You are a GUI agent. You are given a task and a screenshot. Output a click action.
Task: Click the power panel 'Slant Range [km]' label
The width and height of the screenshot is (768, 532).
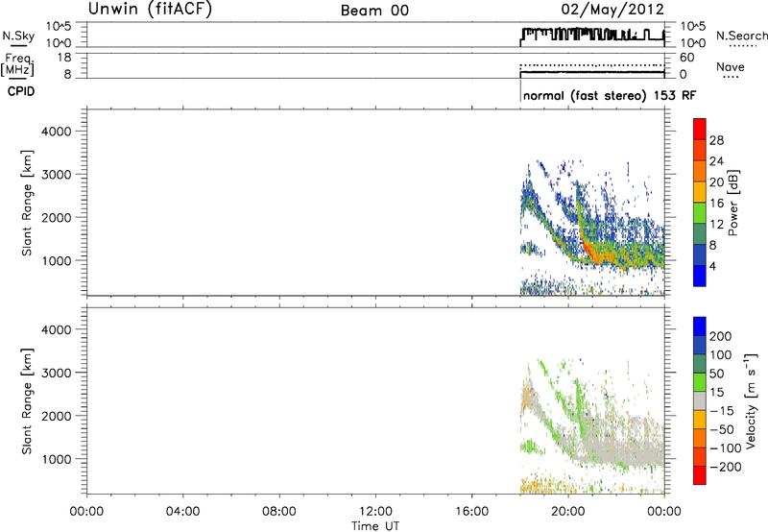point(27,203)
